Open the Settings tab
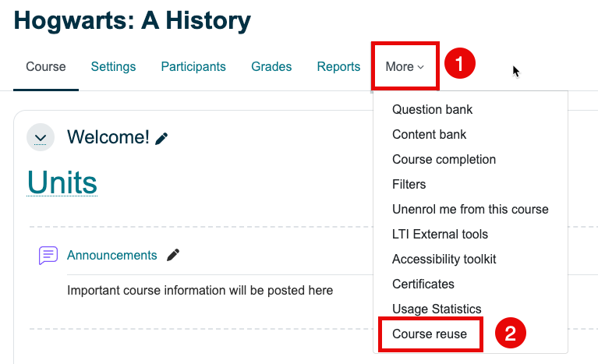Image resolution: width=598 pixels, height=364 pixels. tap(113, 67)
